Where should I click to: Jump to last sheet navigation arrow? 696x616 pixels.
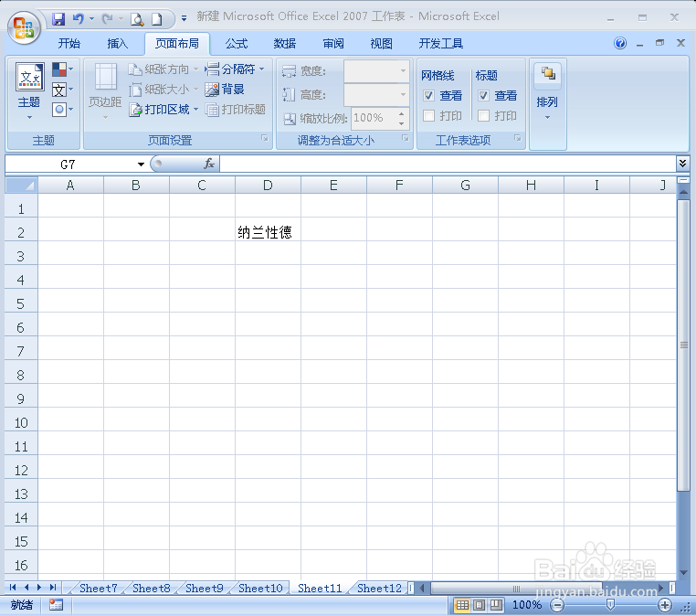pyautogui.click(x=53, y=588)
